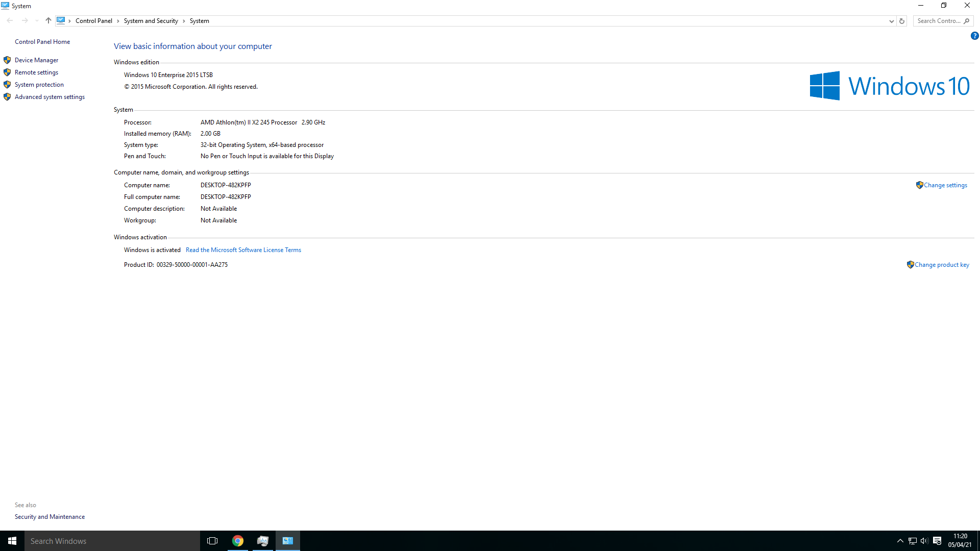
Task: Expand the address bar history dropdown
Action: tap(891, 21)
